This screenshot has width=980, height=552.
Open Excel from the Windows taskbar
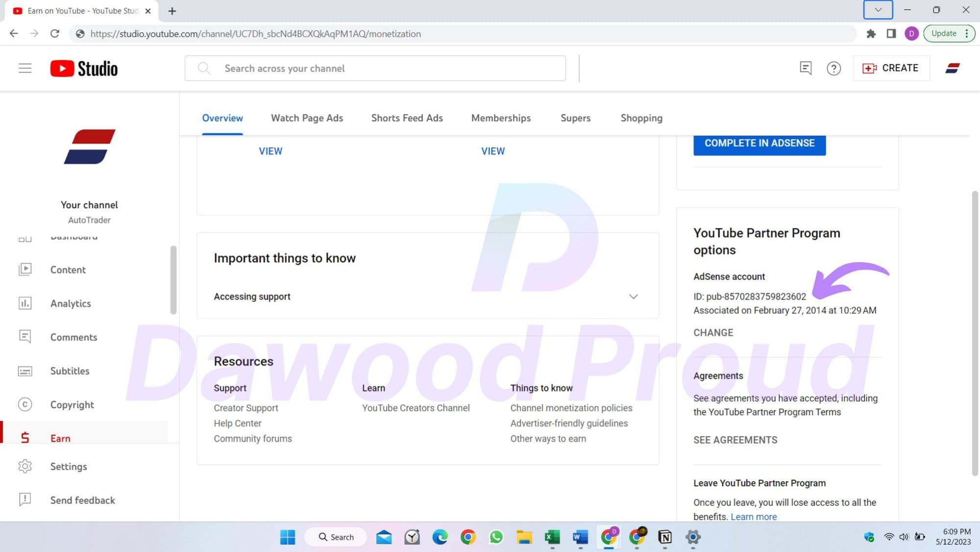(552, 537)
